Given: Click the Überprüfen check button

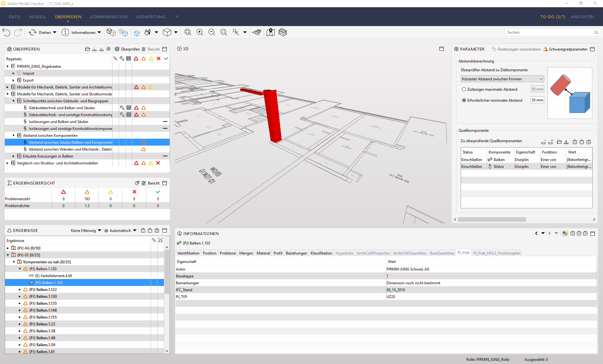Looking at the screenshot, I should [x=127, y=49].
